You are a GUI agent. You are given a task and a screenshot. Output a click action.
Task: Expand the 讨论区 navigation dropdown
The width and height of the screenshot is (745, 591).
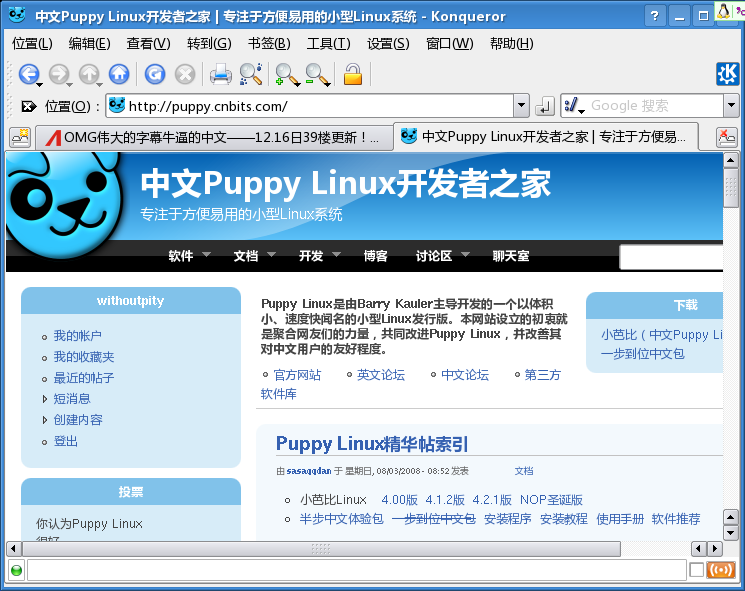465,255
